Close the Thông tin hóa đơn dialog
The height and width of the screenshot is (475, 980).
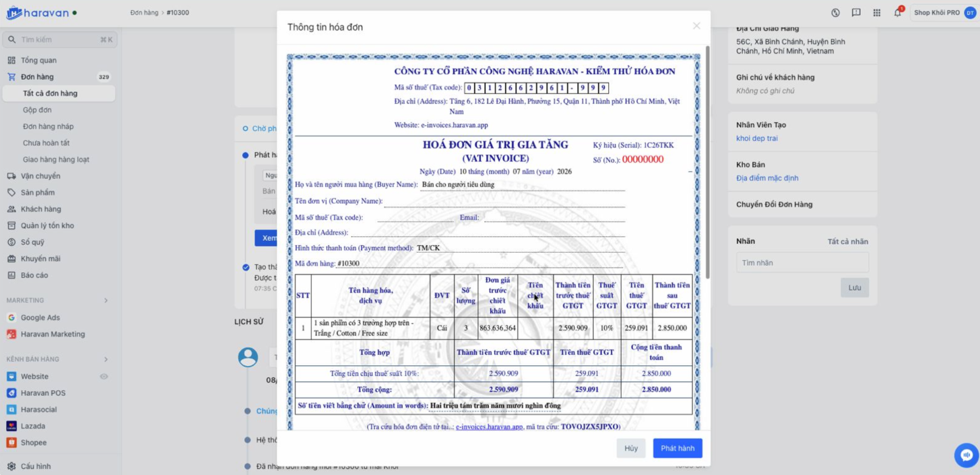click(x=696, y=26)
